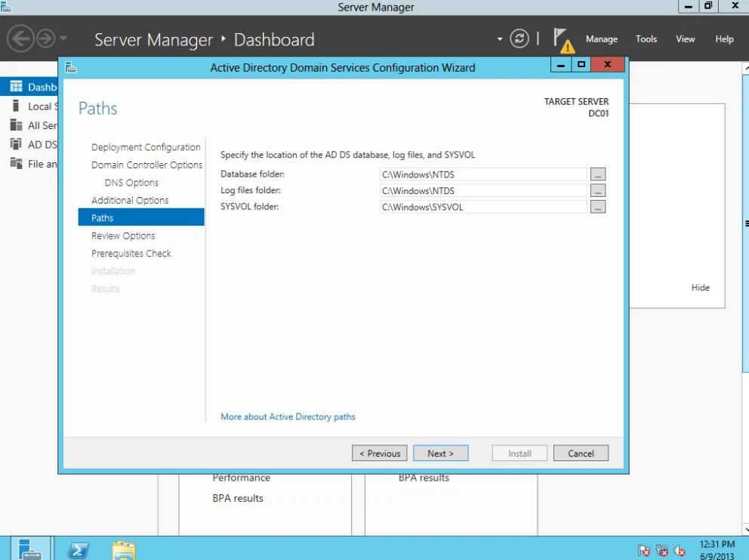Select Dashboard in the sidebar

tap(29, 87)
